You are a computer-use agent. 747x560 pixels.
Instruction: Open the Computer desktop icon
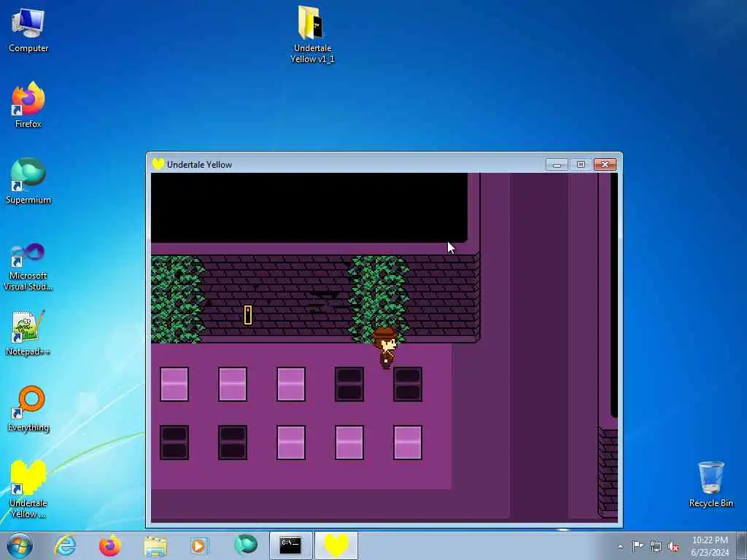click(x=28, y=30)
